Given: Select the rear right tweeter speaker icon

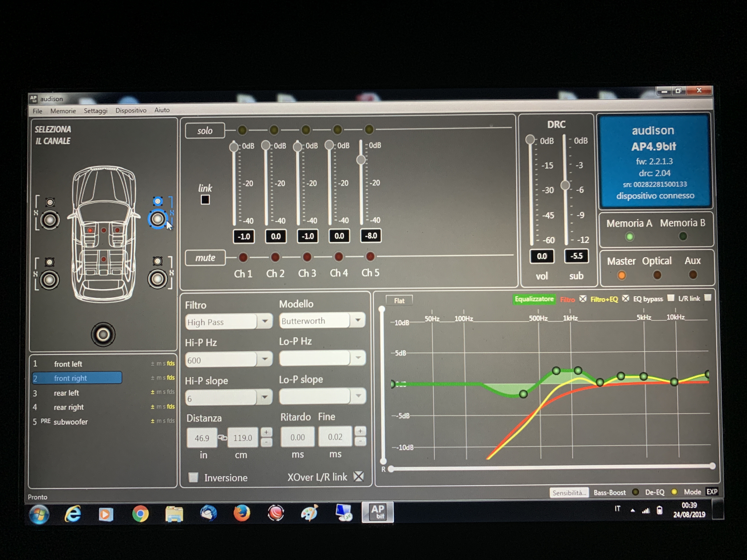Looking at the screenshot, I should [x=157, y=261].
